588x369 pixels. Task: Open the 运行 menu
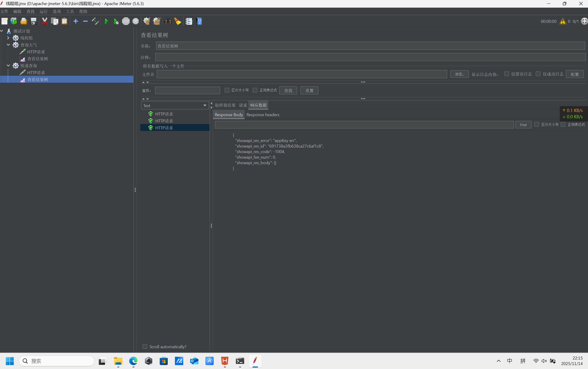point(43,12)
